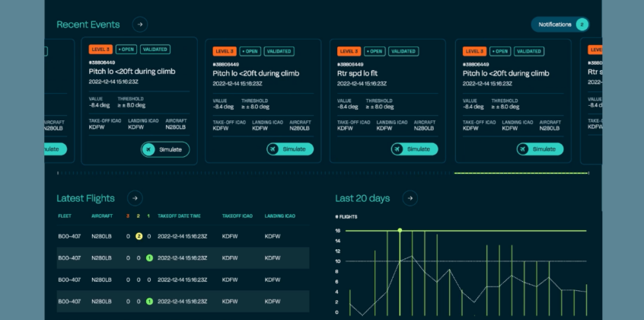Click LEVEL 3 badge on Rtr spd lo flt card
This screenshot has width=644, height=320.
pyautogui.click(x=349, y=51)
